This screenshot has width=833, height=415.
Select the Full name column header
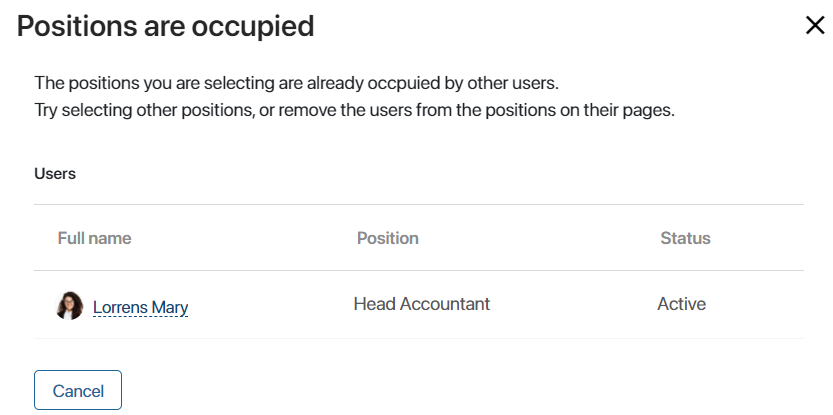click(94, 238)
